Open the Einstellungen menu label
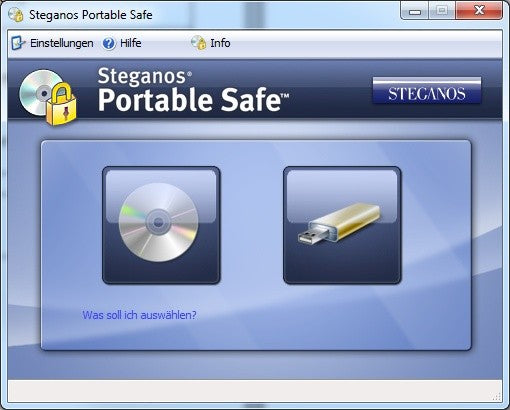Screen dimensions: 510x410 click(62, 43)
